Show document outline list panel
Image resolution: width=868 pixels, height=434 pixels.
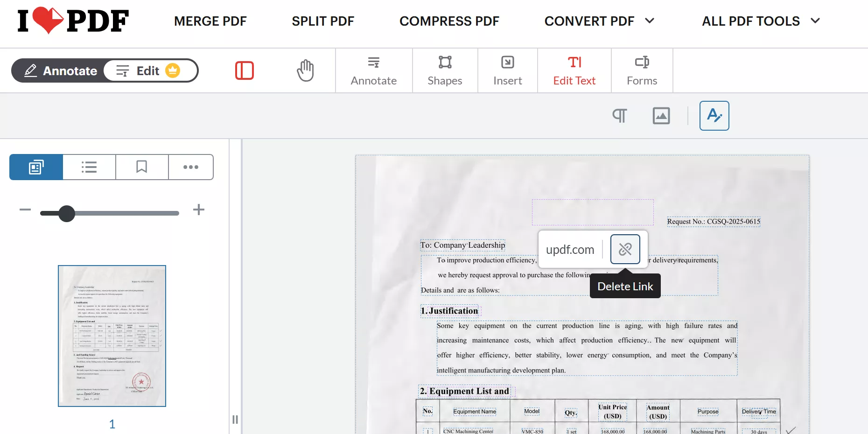[x=89, y=167]
